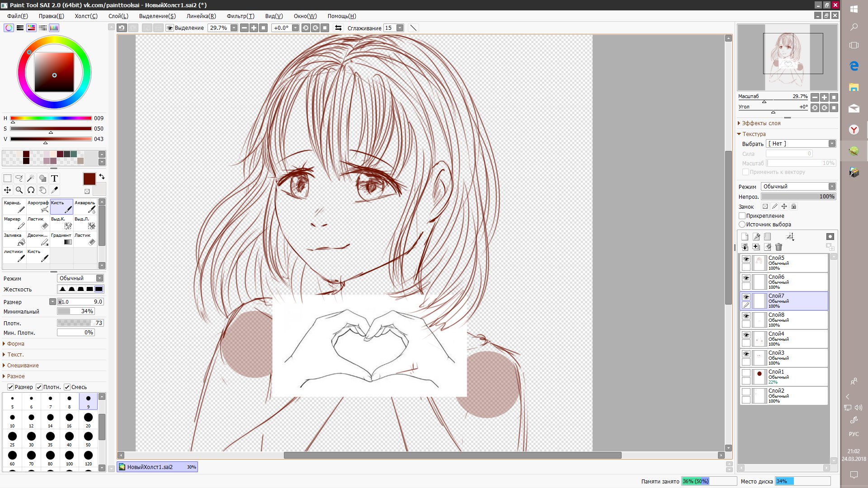The width and height of the screenshot is (868, 488).
Task: Select the magic wand selection tool
Action: click(31, 178)
